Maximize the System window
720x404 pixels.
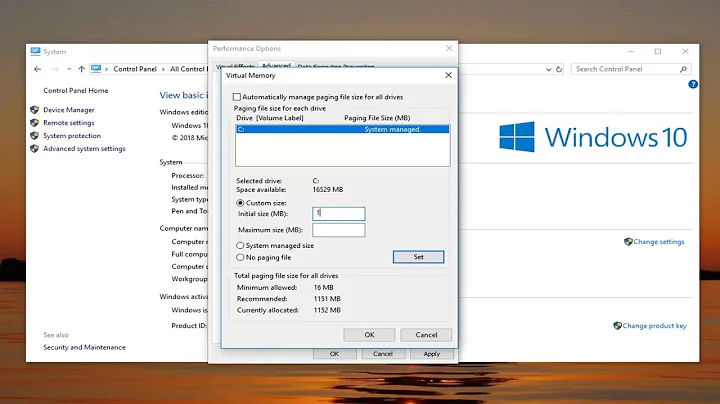pos(658,51)
